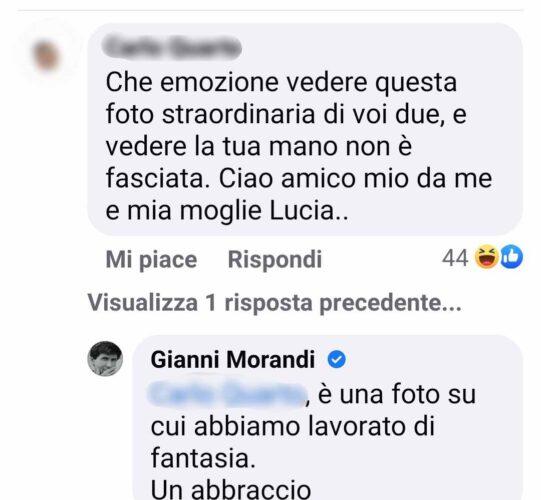Like the comment with Mi piace
The image size is (541, 500).
click(151, 259)
